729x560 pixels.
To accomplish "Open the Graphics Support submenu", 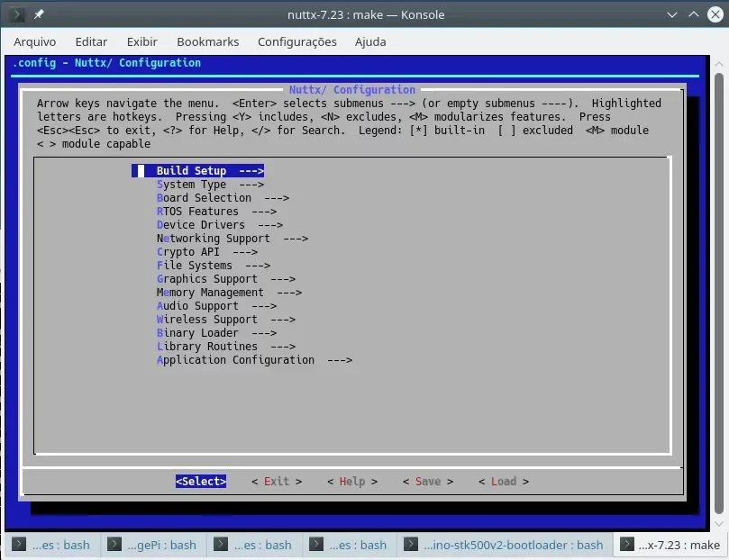I will [226, 278].
